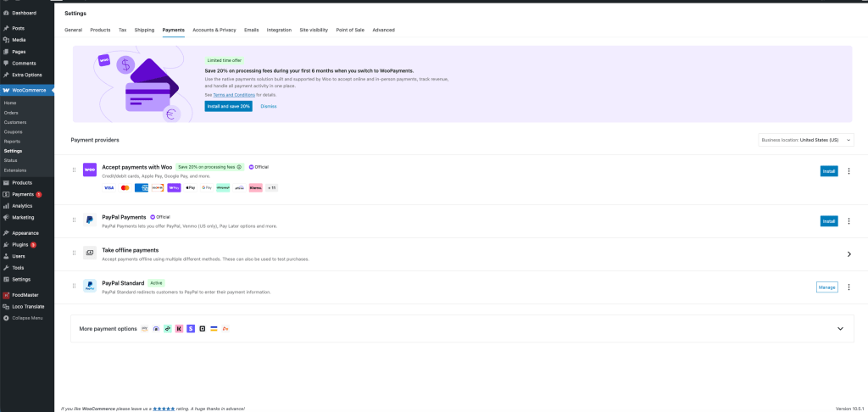Screen dimensions: 868x412
Task: Open options menu for PayPal Payments
Action: [x=849, y=221]
